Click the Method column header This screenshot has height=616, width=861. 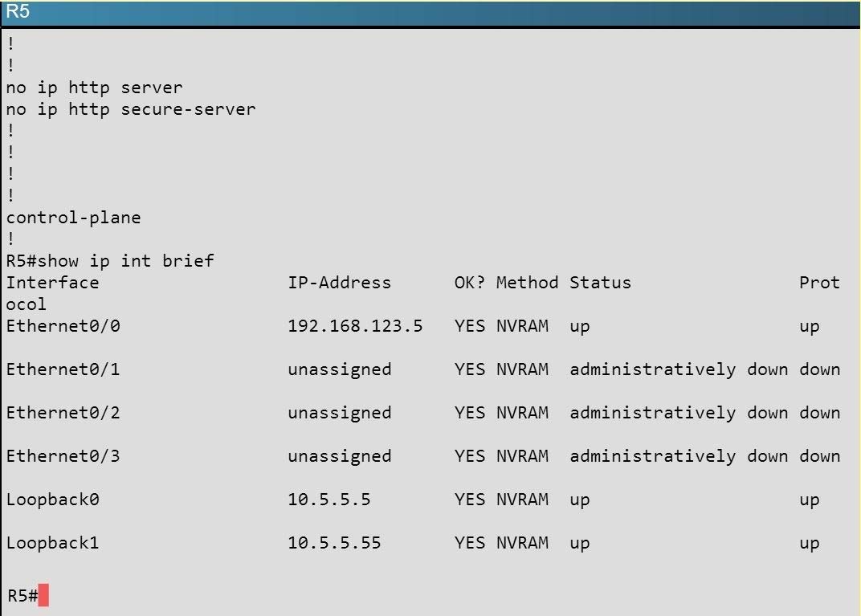(x=527, y=283)
